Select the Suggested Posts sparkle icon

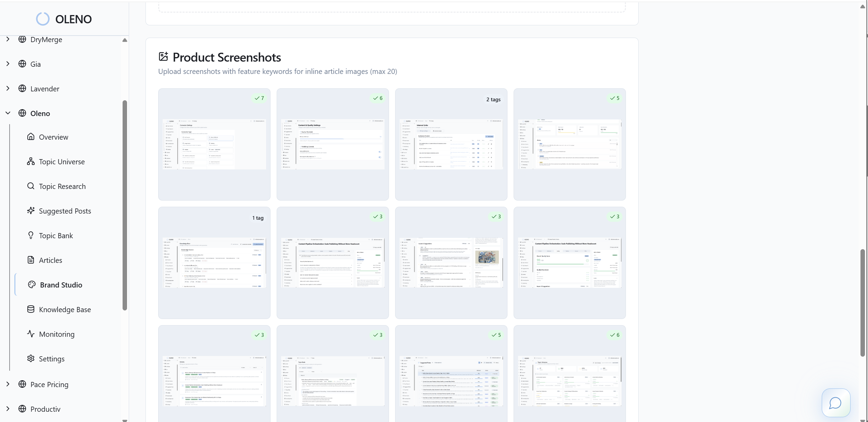pyautogui.click(x=31, y=211)
